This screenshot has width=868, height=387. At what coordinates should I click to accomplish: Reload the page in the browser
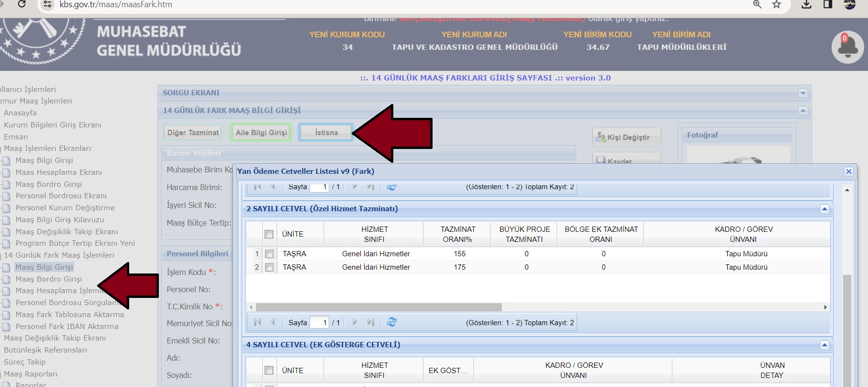pyautogui.click(x=22, y=4)
